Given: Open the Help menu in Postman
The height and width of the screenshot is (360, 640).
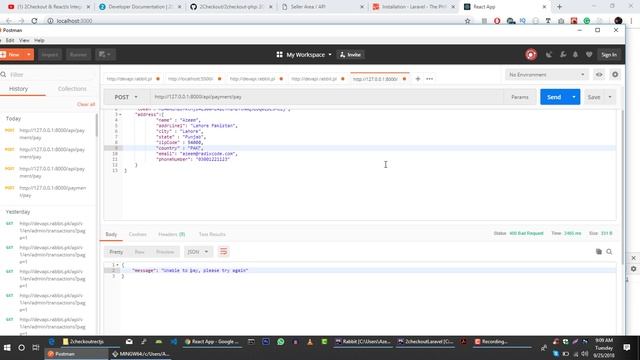Looking at the screenshot, I should click(x=39, y=40).
